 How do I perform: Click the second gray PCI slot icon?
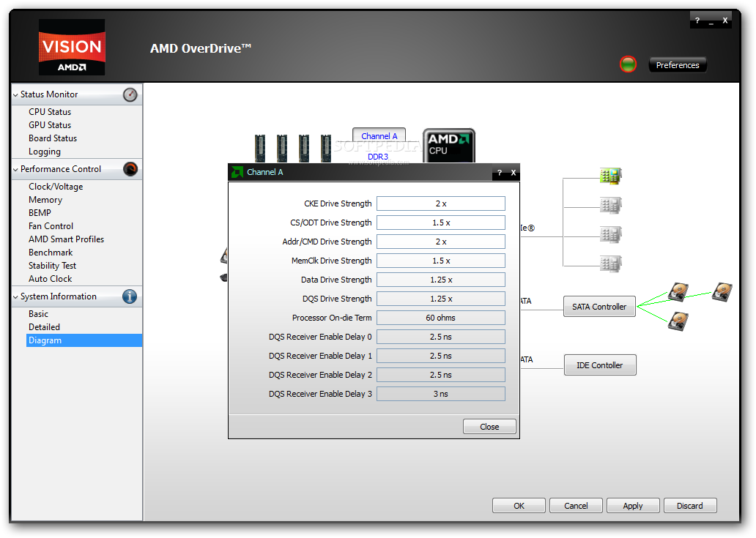tap(610, 205)
